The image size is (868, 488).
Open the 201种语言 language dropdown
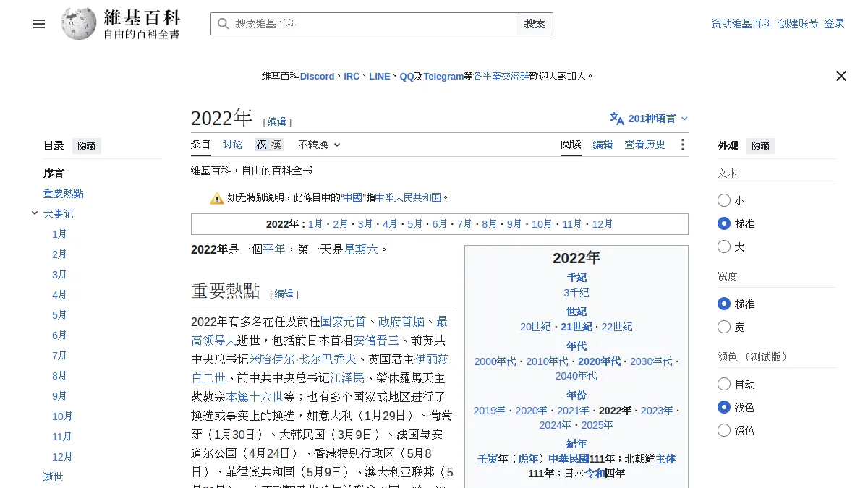pos(649,119)
